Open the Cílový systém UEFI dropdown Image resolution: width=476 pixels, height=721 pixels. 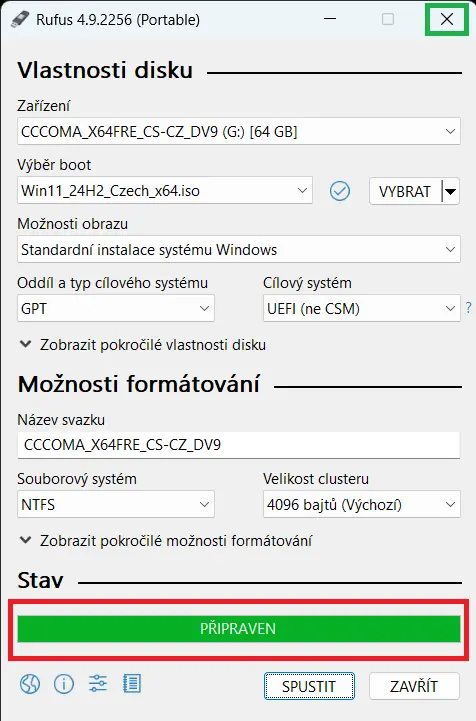[x=361, y=308]
